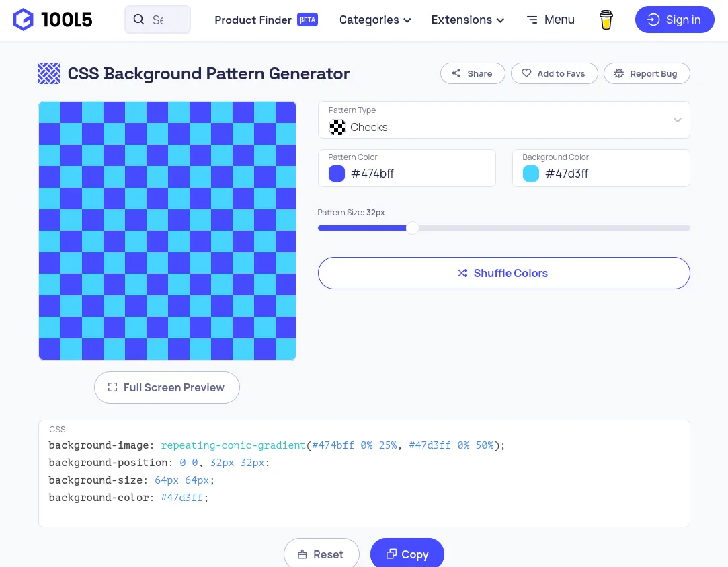Open the Buy Me a Coffee cup icon
The image size is (728, 567).
[606, 20]
